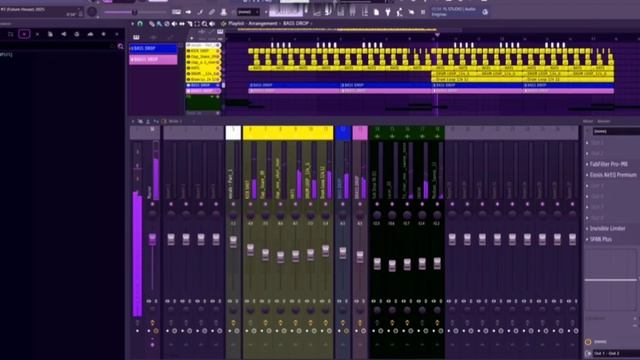640x360 pixels.
Task: Click the playhead marker on the timeline ruler
Action: coord(437,36)
